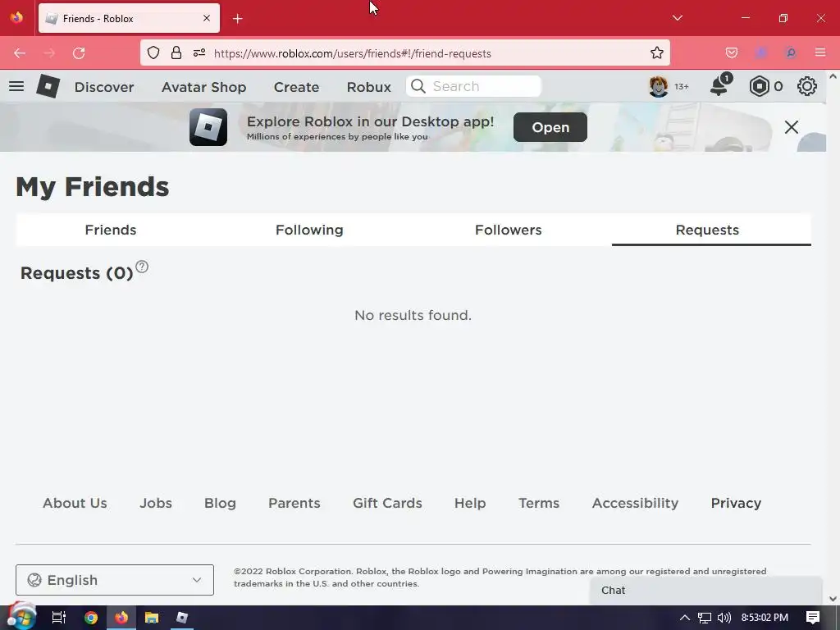Image resolution: width=840 pixels, height=630 pixels.
Task: Open the Jobs footer link
Action: point(156,503)
